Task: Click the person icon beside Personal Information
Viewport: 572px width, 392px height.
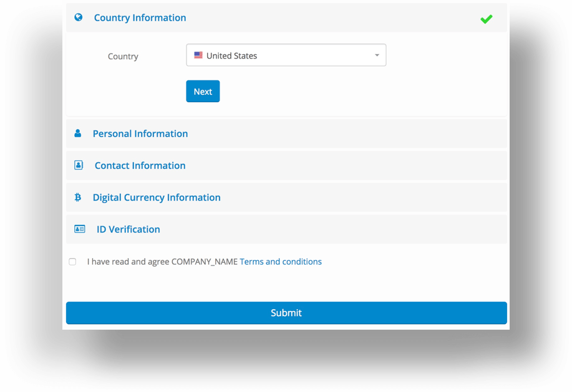Action: pyautogui.click(x=78, y=133)
